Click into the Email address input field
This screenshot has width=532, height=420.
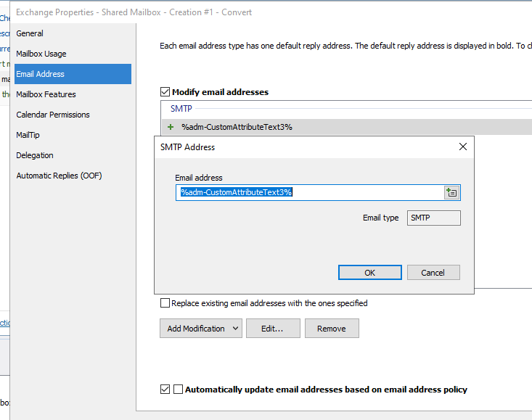click(310, 192)
